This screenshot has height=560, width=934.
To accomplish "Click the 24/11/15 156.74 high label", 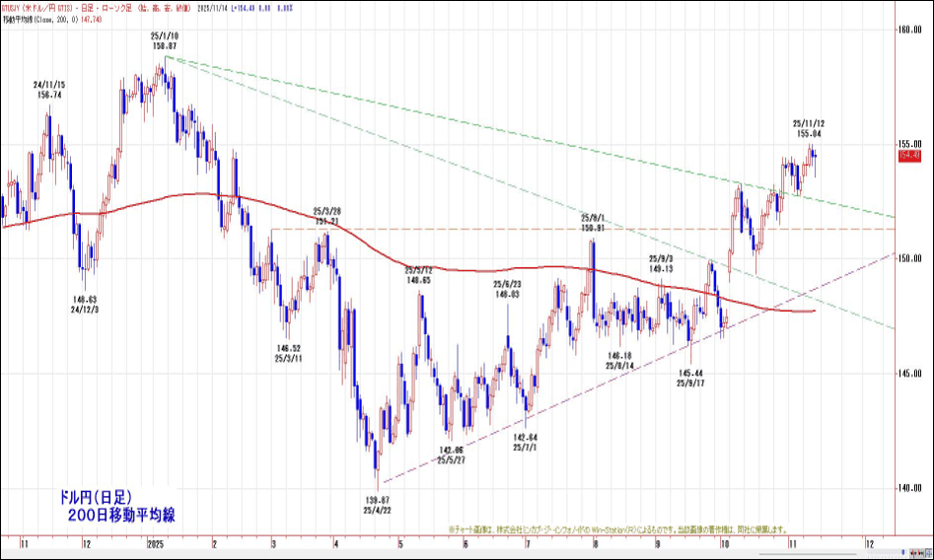I will click(x=48, y=90).
